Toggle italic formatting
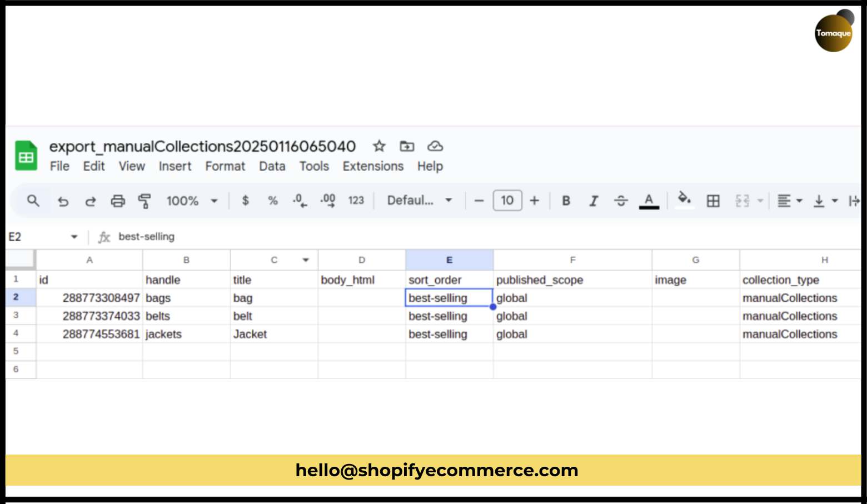The width and height of the screenshot is (867, 504). pyautogui.click(x=594, y=201)
